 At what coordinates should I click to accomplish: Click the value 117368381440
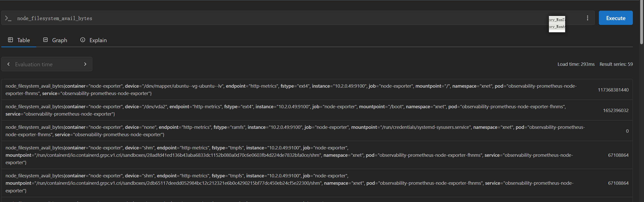(x=613, y=90)
